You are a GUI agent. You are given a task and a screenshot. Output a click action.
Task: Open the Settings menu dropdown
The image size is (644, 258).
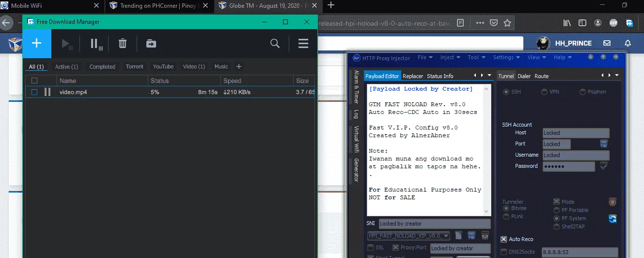[506, 57]
